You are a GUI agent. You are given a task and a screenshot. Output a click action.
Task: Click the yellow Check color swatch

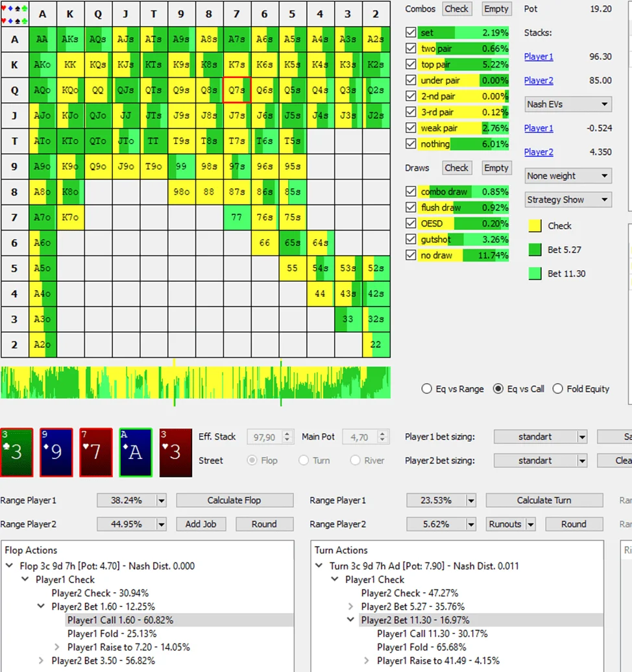(535, 226)
